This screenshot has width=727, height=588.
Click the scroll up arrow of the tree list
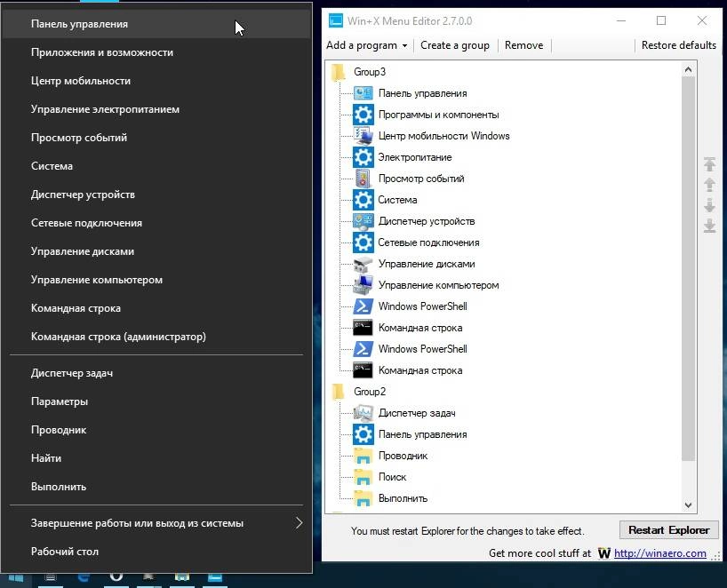[x=688, y=69]
